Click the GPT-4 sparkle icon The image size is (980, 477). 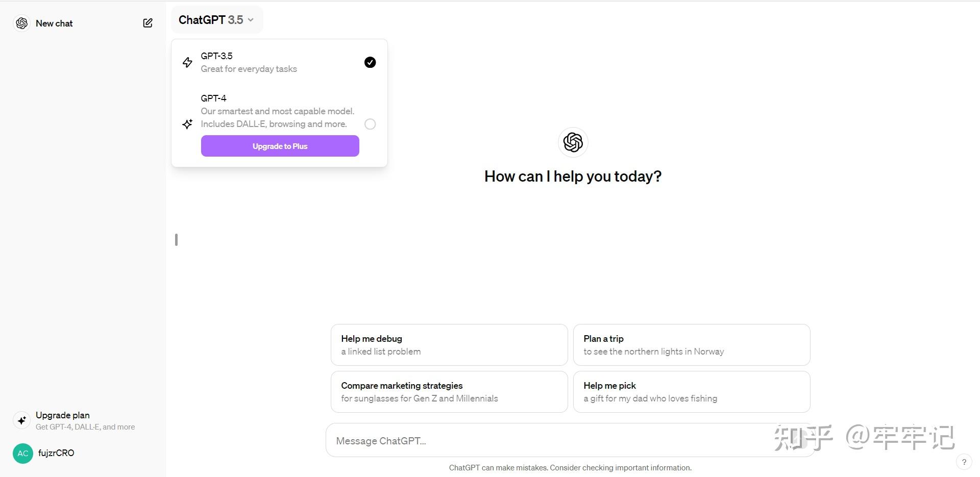(x=187, y=124)
